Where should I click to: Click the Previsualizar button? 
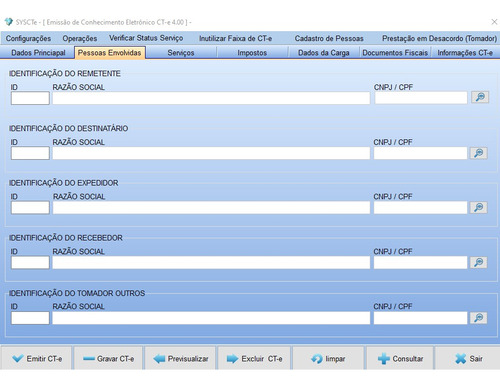pyautogui.click(x=181, y=359)
